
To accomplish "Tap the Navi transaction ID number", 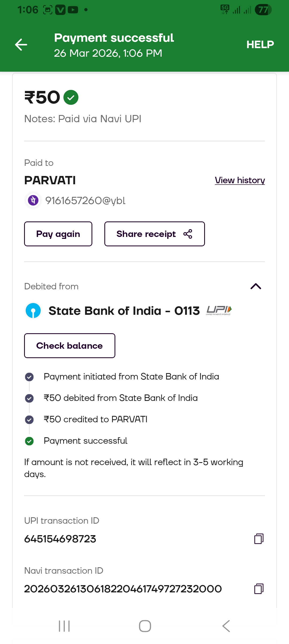I will (x=123, y=589).
